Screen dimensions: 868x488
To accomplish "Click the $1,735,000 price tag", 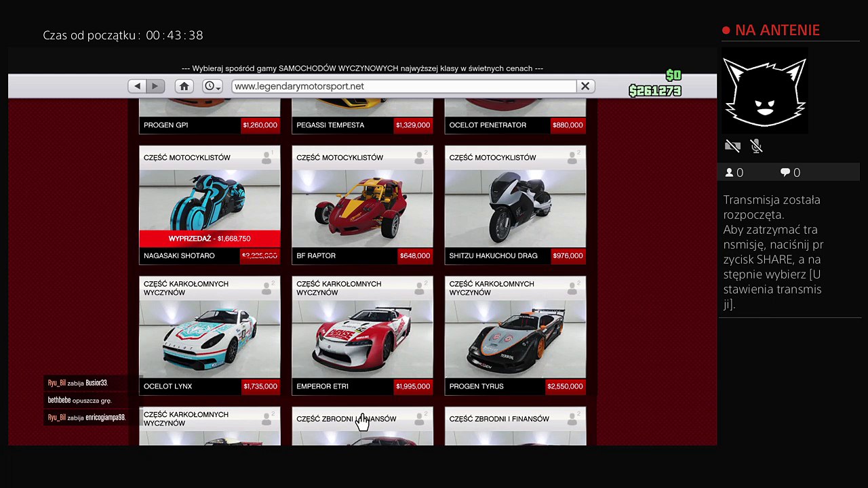I will 260,387.
